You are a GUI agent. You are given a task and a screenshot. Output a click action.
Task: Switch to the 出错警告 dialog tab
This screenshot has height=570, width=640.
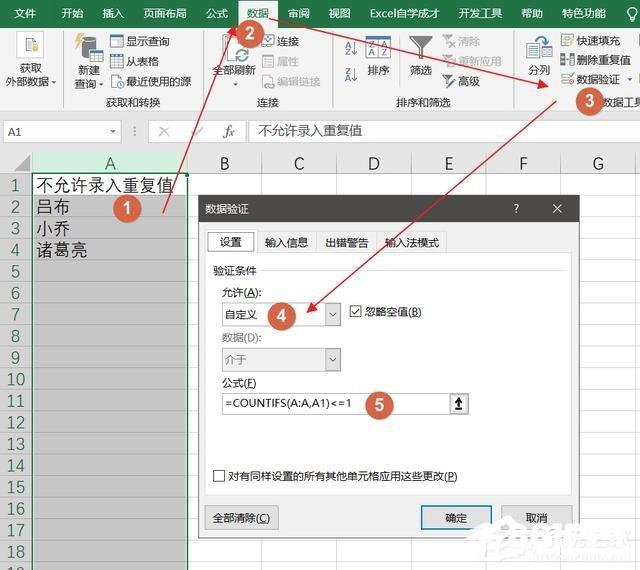coord(347,243)
